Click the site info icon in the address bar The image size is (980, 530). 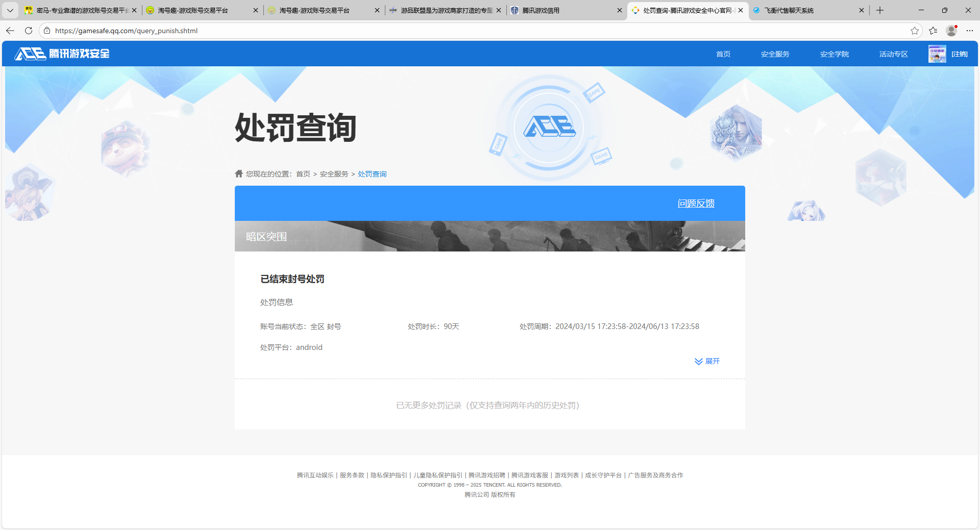[46, 31]
